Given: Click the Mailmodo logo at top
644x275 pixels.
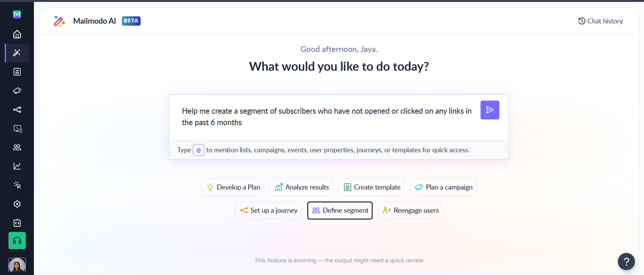Looking at the screenshot, I should pyautogui.click(x=17, y=14).
